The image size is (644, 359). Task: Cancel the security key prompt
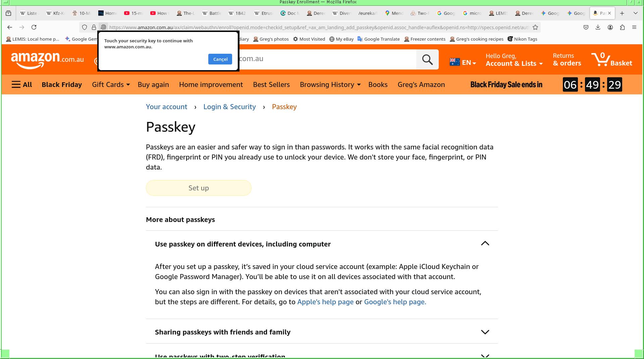(220, 59)
